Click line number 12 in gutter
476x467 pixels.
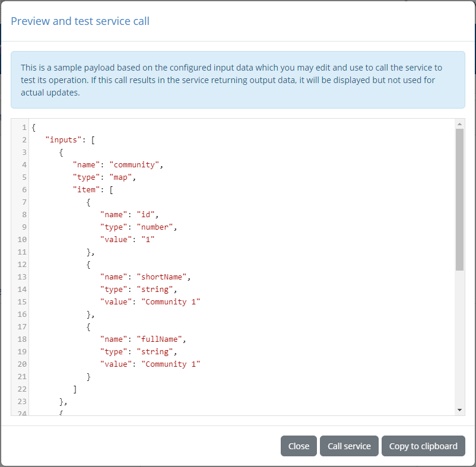tap(22, 264)
